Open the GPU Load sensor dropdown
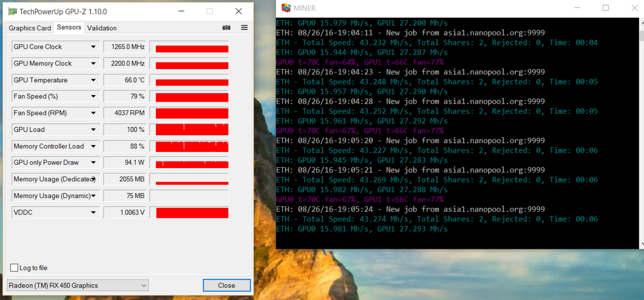 pos(93,129)
